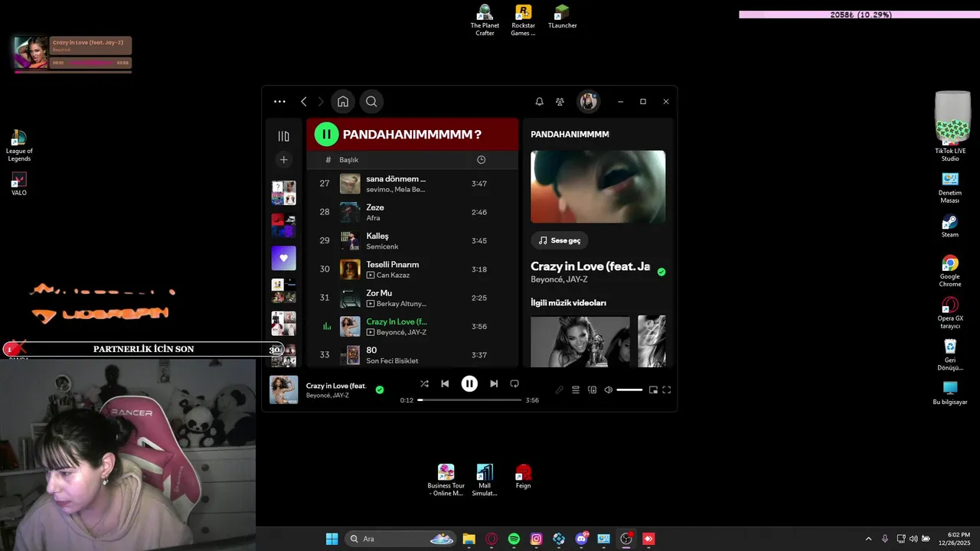
Task: Open the play queue
Action: [x=576, y=390]
